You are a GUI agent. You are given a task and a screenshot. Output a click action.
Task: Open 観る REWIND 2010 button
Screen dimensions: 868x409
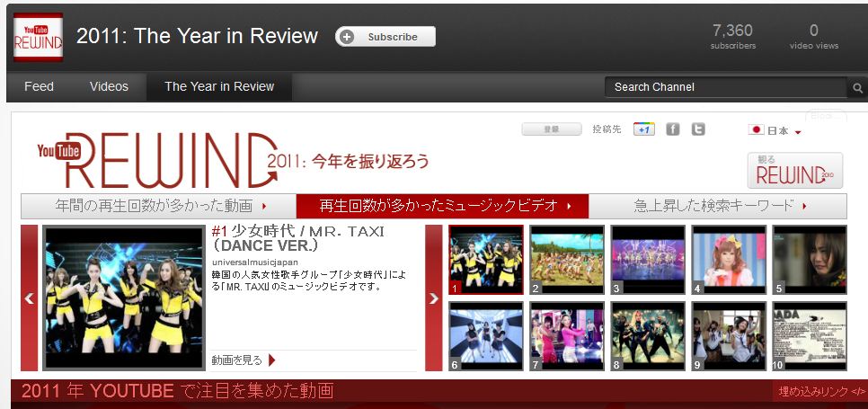pyautogui.click(x=795, y=171)
